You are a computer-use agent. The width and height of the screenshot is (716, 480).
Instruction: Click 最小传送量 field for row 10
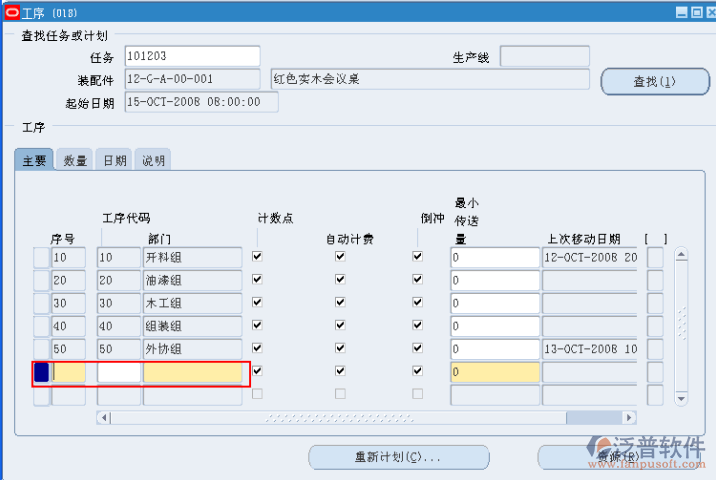tap(495, 258)
